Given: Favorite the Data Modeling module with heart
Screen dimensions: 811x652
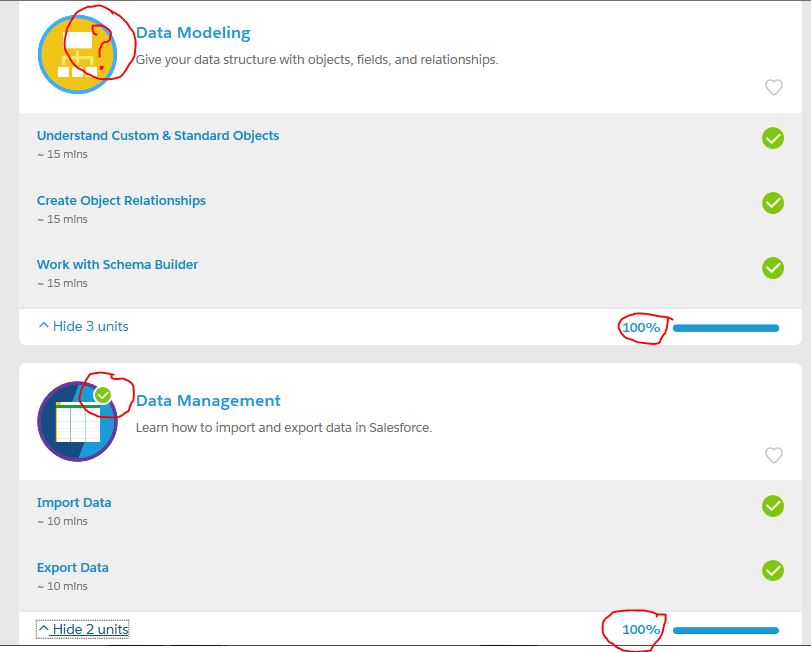Looking at the screenshot, I should (773, 87).
